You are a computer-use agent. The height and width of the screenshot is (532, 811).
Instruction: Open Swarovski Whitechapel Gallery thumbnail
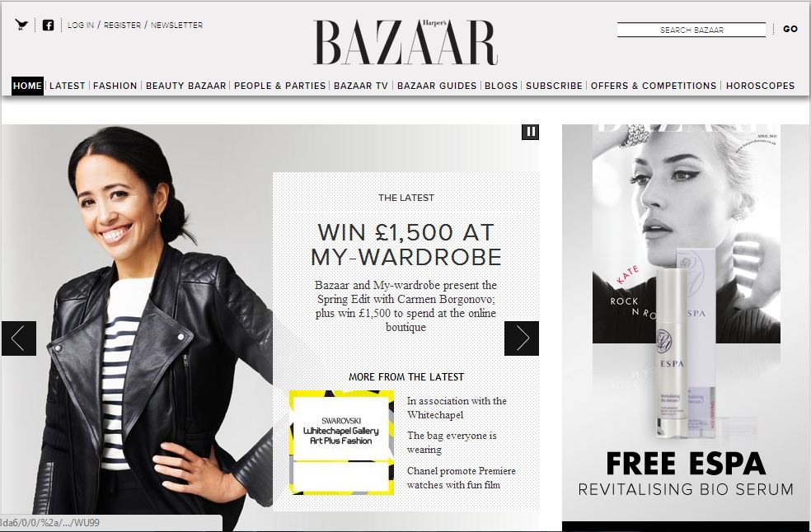[x=341, y=442]
